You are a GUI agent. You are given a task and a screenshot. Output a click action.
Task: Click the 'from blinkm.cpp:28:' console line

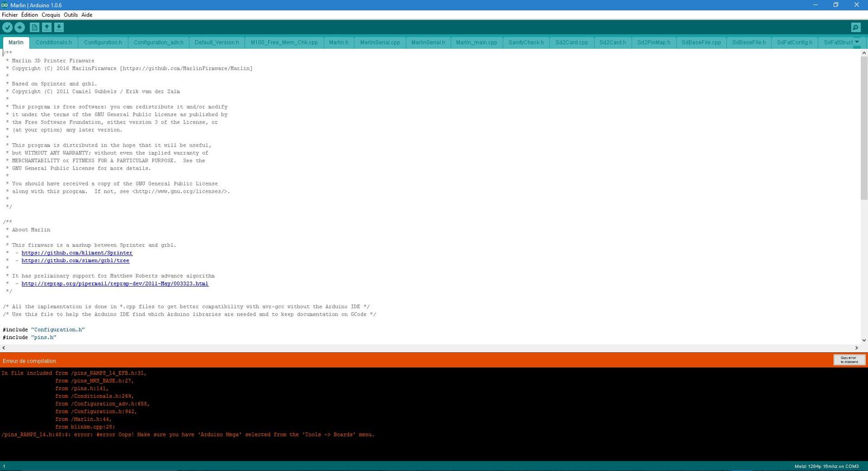click(x=85, y=427)
